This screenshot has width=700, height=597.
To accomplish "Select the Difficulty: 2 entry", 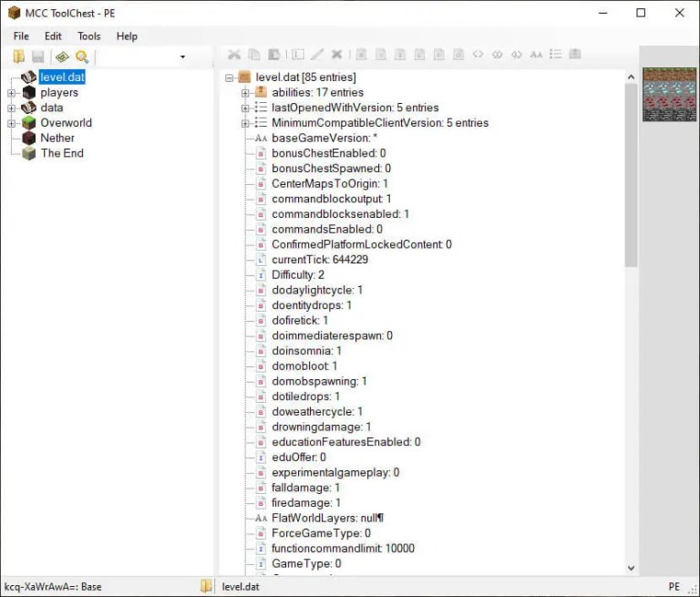I will [x=298, y=274].
